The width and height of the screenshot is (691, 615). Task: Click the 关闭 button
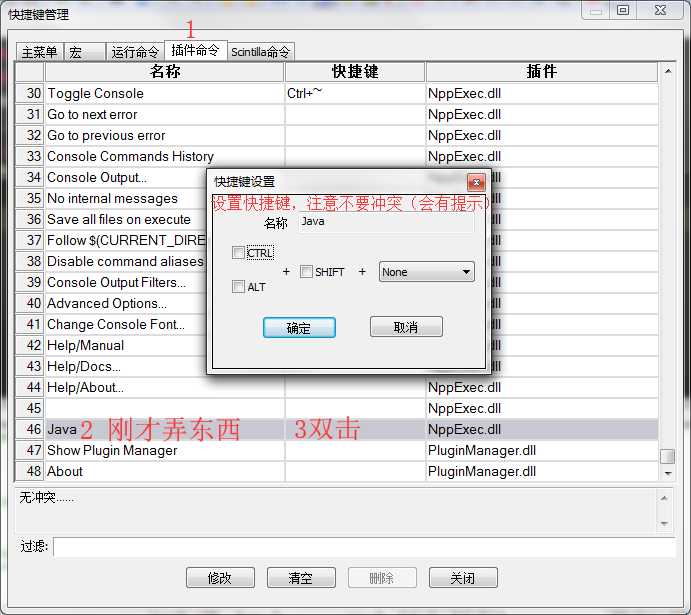coord(463,578)
